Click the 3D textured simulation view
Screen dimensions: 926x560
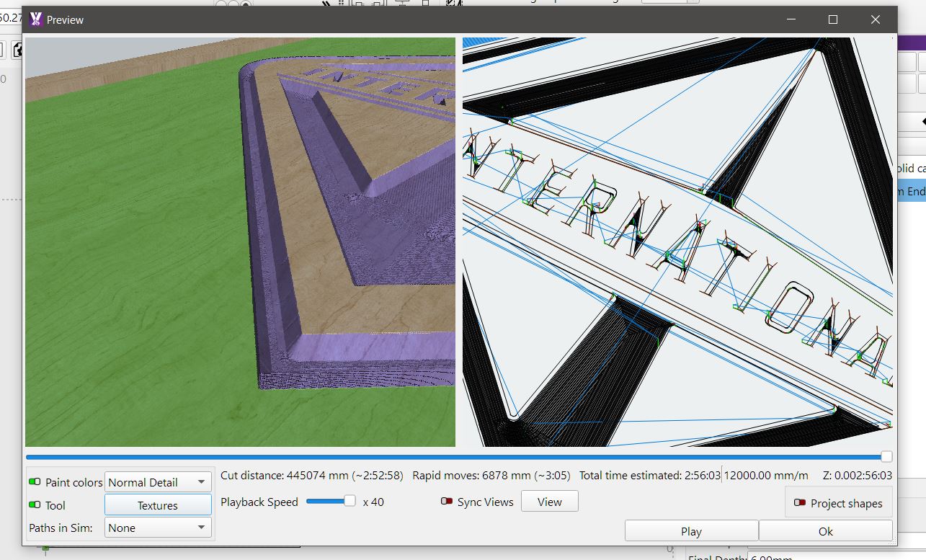tap(240, 242)
